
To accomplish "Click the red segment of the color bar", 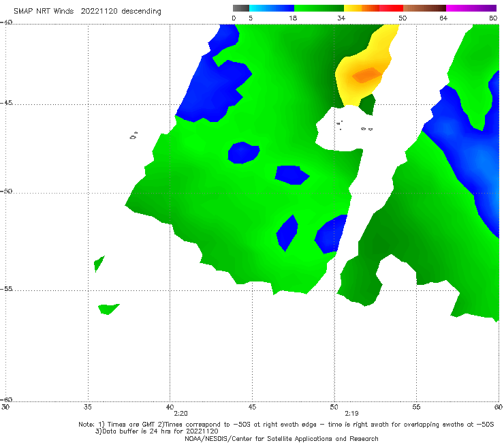I will pyautogui.click(x=391, y=8).
